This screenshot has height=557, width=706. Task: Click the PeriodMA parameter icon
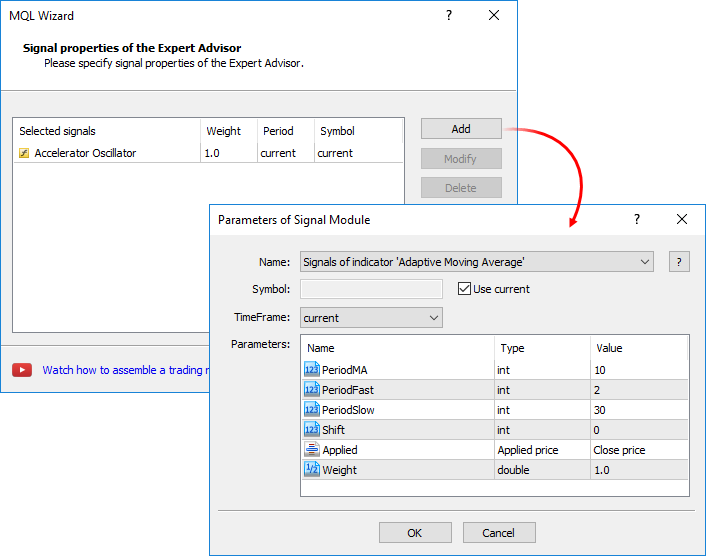[311, 370]
